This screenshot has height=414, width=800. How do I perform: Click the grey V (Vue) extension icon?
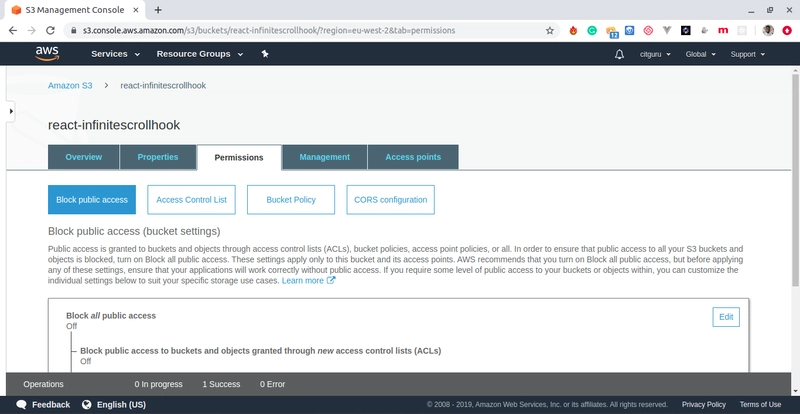pos(667,31)
